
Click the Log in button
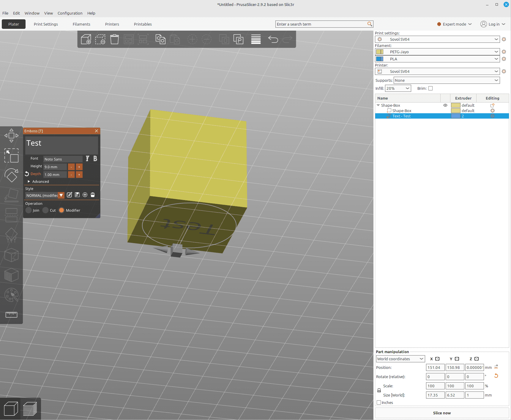[493, 24]
